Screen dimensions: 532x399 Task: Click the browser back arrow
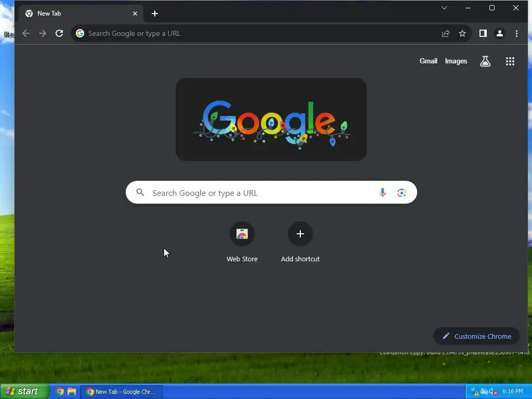[26, 33]
